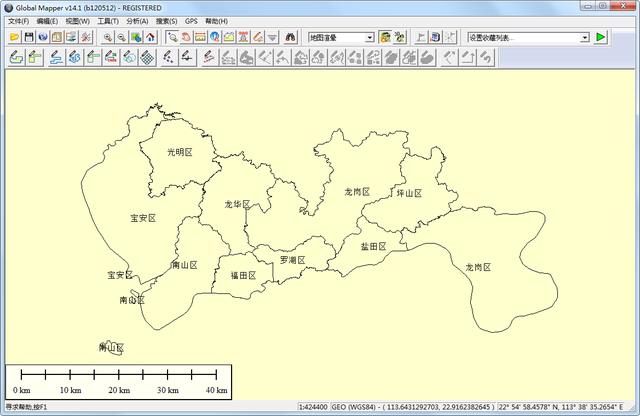Click the Open Data File folder icon
Viewport: 640px width, 416px height.
click(x=14, y=37)
